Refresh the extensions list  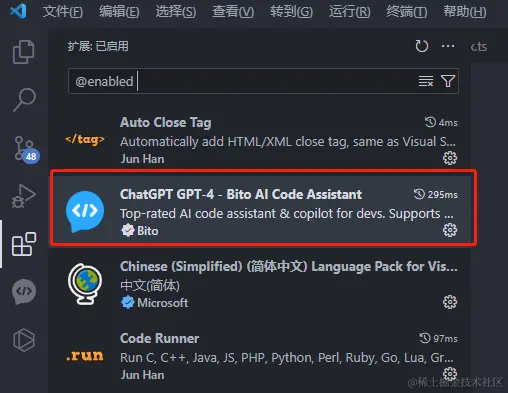tap(422, 46)
